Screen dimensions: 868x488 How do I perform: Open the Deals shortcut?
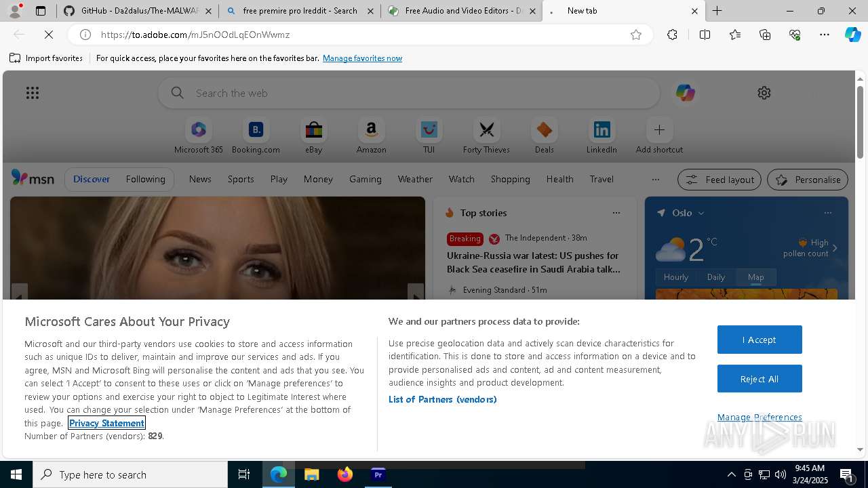544,136
